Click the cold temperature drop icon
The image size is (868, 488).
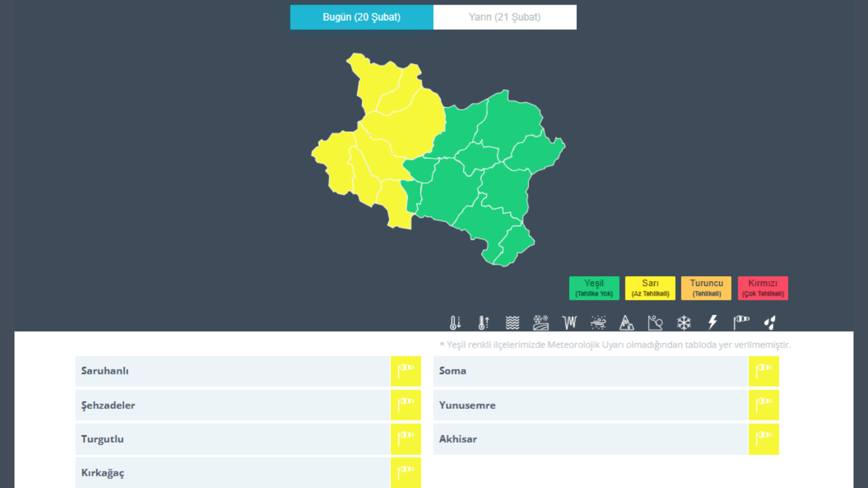(455, 323)
